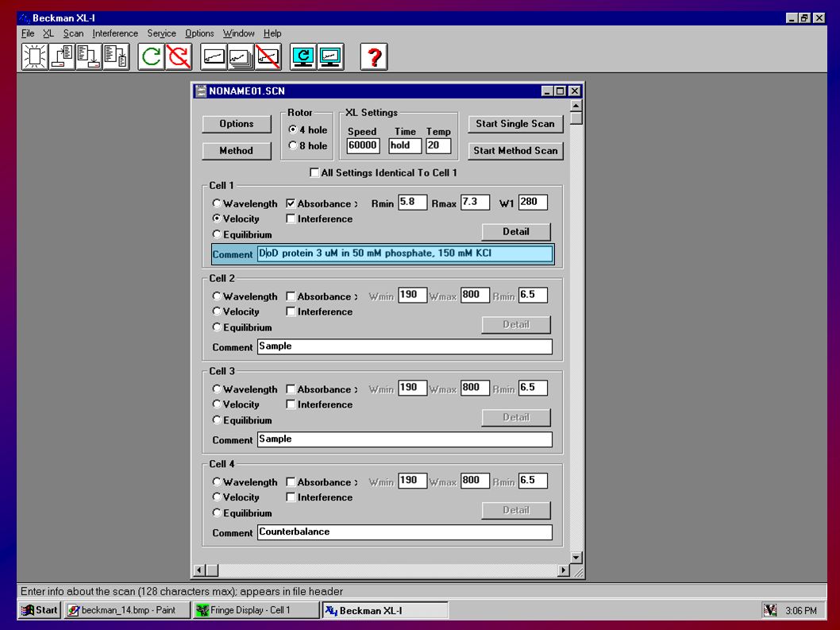
Task: Open the Help menu
Action: pyautogui.click(x=272, y=33)
